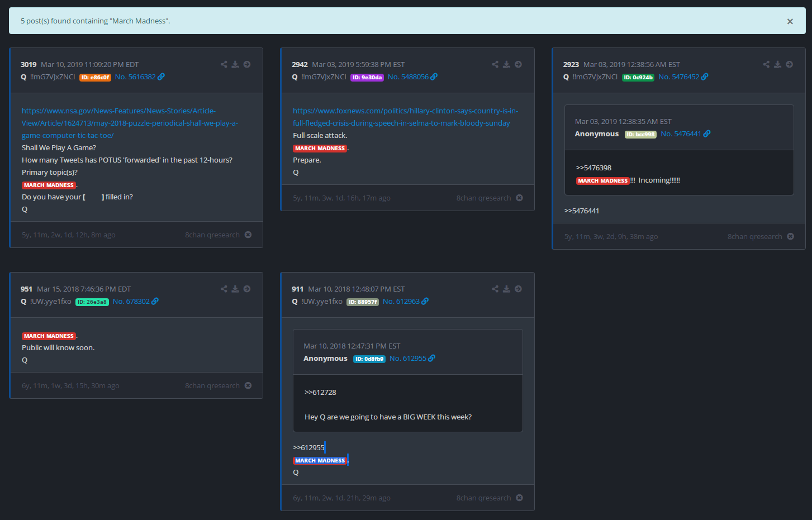The image size is (812, 520).
Task: Click the teal ID 26e3a8 badge
Action: pos(92,302)
